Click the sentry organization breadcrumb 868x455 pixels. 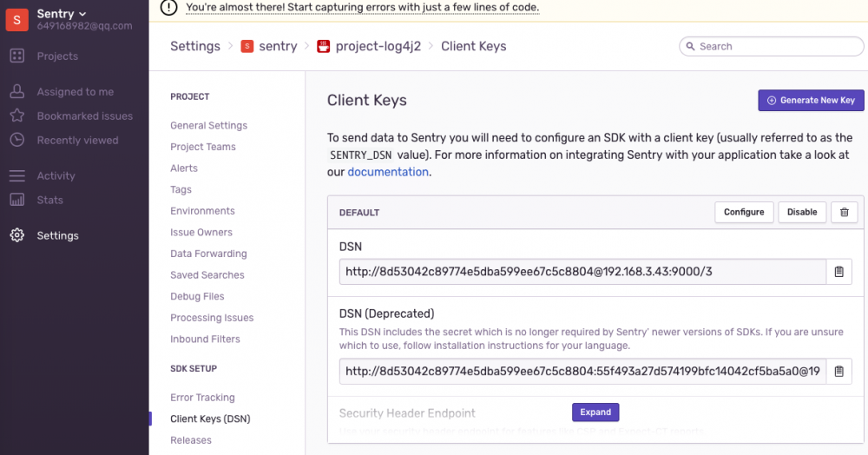coord(278,47)
